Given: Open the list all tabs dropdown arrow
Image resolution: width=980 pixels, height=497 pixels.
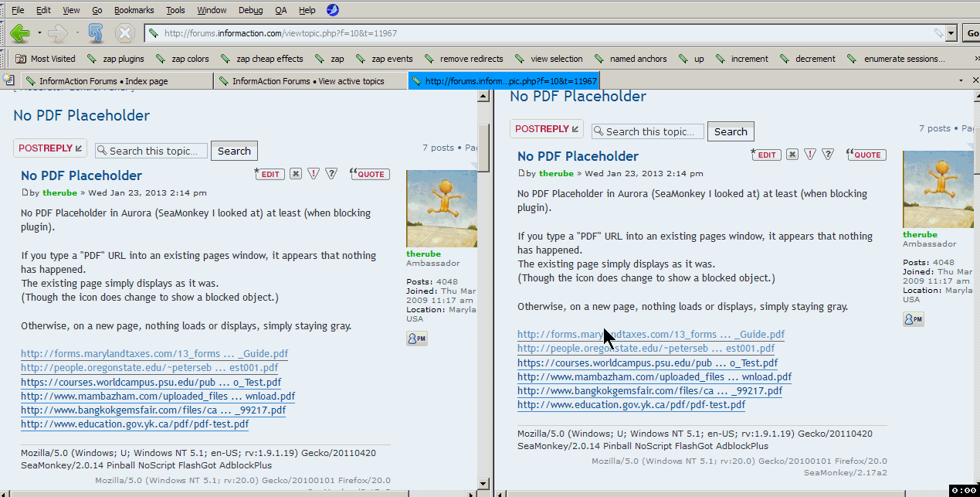Looking at the screenshot, I should pyautogui.click(x=960, y=80).
